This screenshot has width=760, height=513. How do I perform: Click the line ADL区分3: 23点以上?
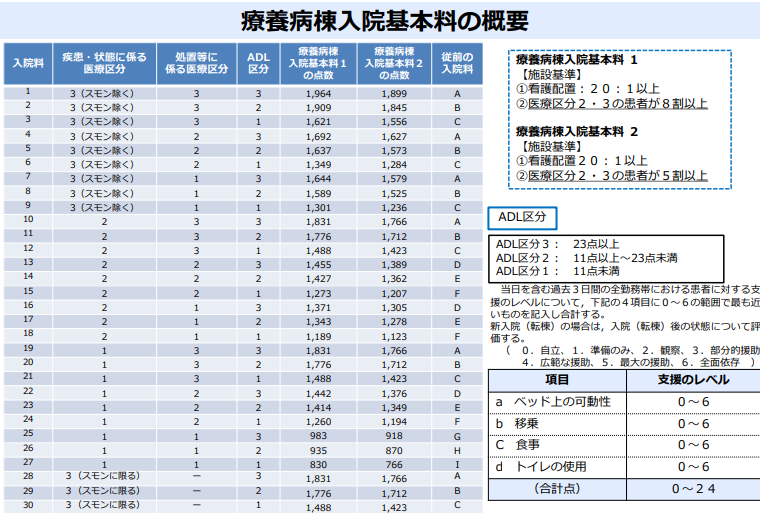[557, 244]
